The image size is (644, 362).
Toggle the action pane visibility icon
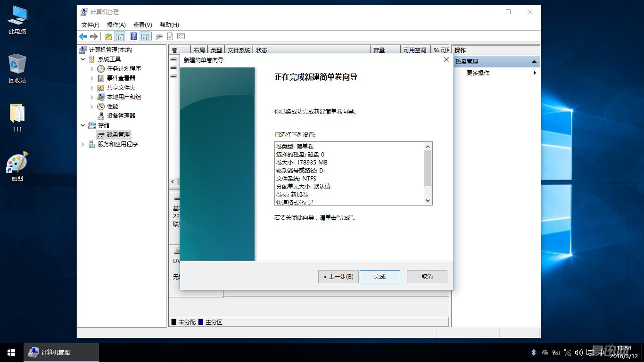(x=145, y=36)
